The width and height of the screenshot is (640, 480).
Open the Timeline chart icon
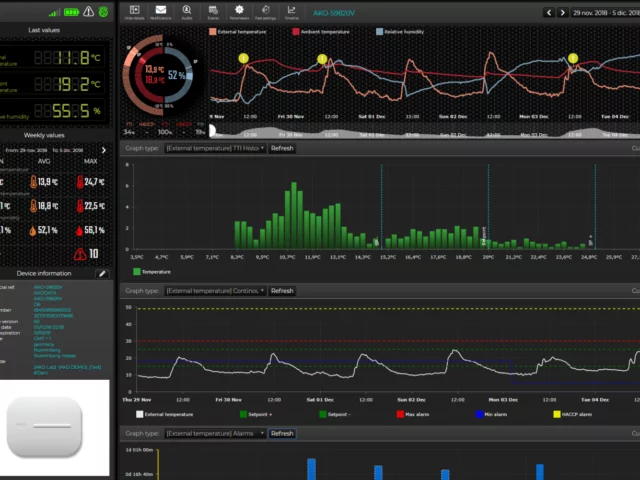(x=291, y=12)
